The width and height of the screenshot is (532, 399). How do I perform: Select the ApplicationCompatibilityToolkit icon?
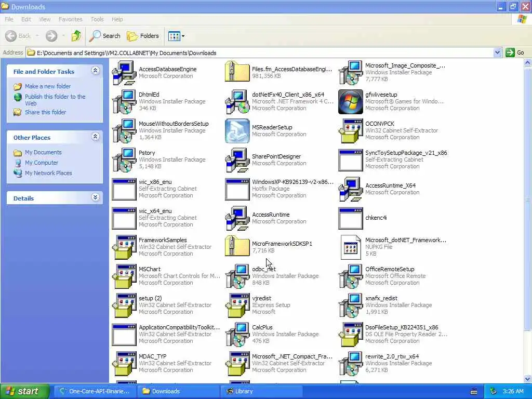(x=124, y=335)
